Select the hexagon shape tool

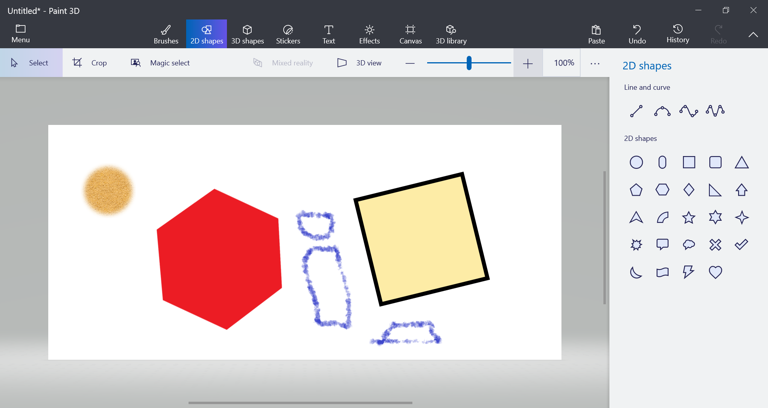(662, 190)
